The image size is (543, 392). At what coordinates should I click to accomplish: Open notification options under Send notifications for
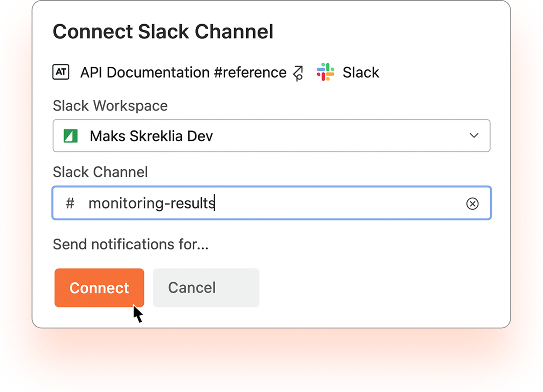click(x=130, y=244)
